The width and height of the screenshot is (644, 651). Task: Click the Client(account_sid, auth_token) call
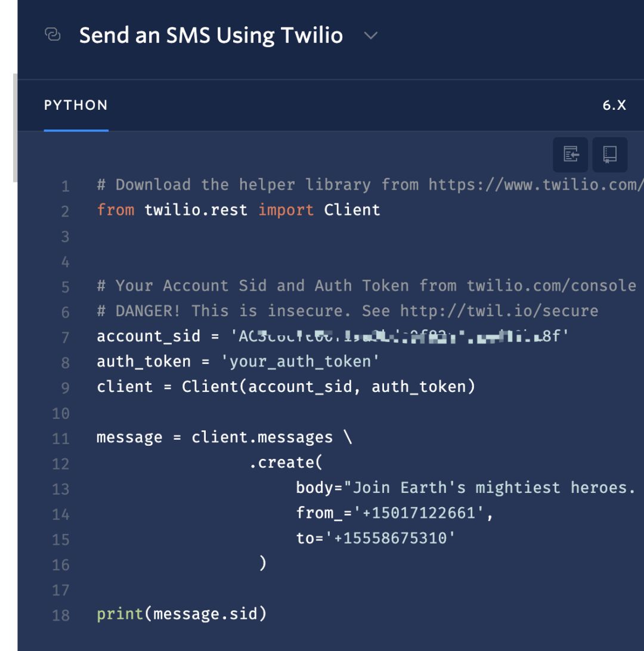[328, 387]
